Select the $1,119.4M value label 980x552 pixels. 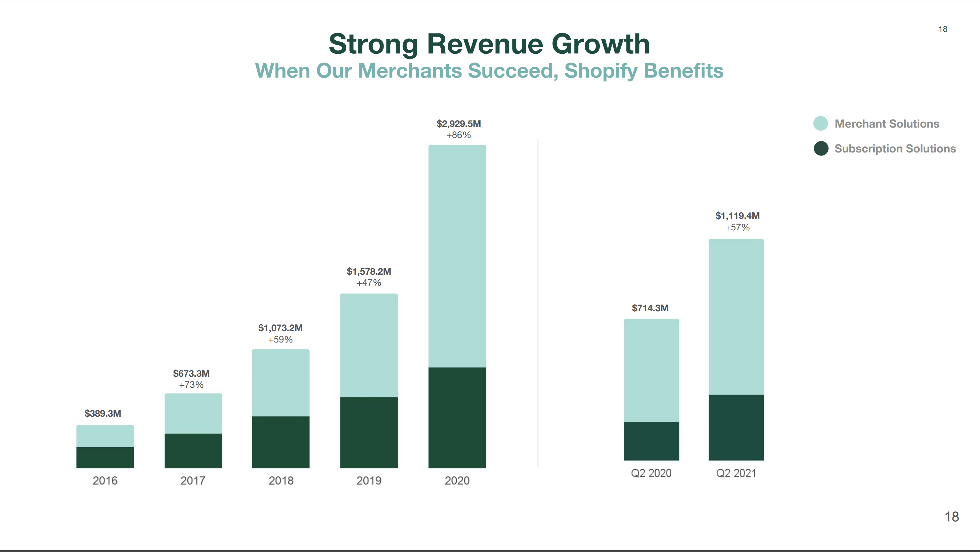(737, 216)
